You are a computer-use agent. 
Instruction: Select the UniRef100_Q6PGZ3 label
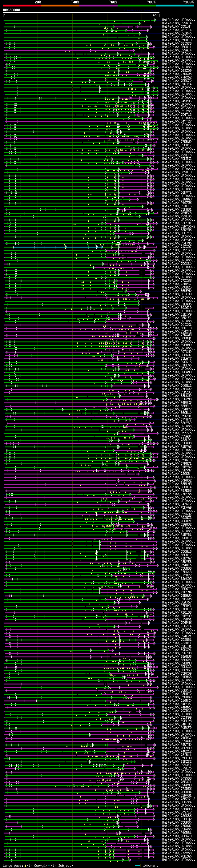pos(177,836)
